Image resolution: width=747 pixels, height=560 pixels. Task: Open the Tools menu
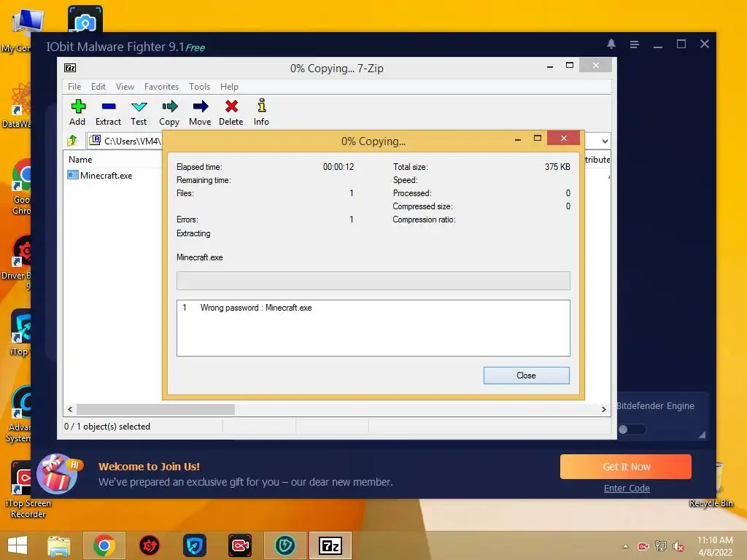pos(199,87)
